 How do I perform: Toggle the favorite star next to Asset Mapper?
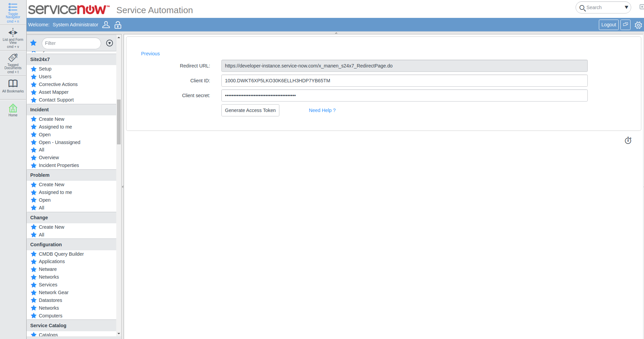point(33,92)
